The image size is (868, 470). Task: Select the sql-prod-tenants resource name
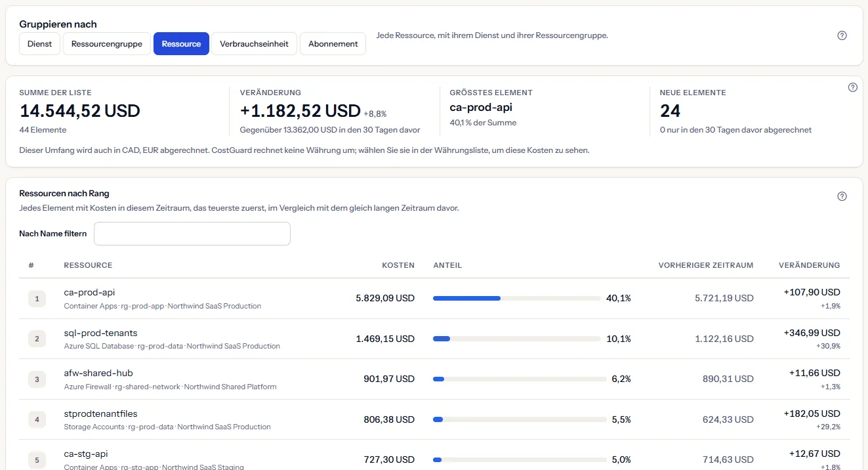pos(100,333)
